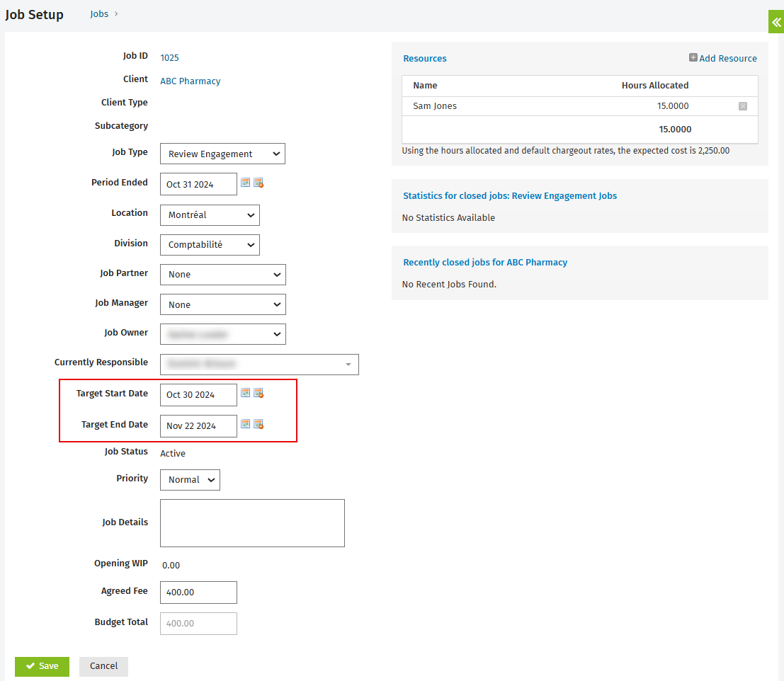Viewport: 784px width, 681px height.
Task: Click inside the Job Details text area
Action: [x=253, y=523]
